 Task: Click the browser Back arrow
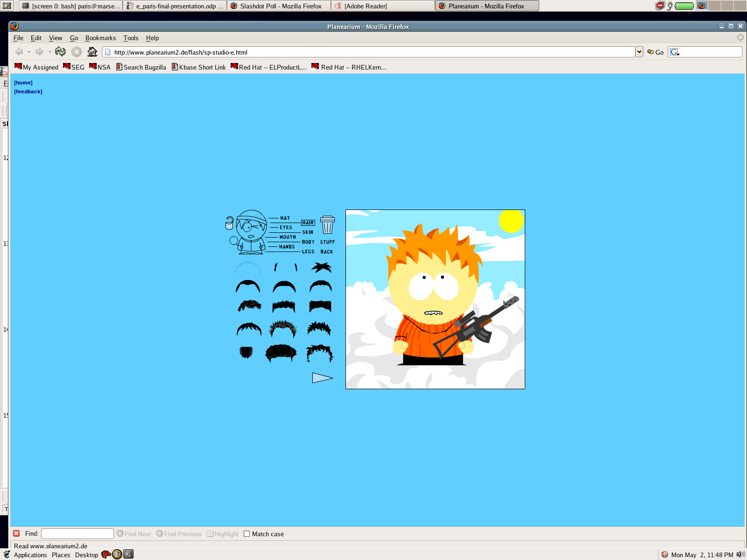(19, 52)
